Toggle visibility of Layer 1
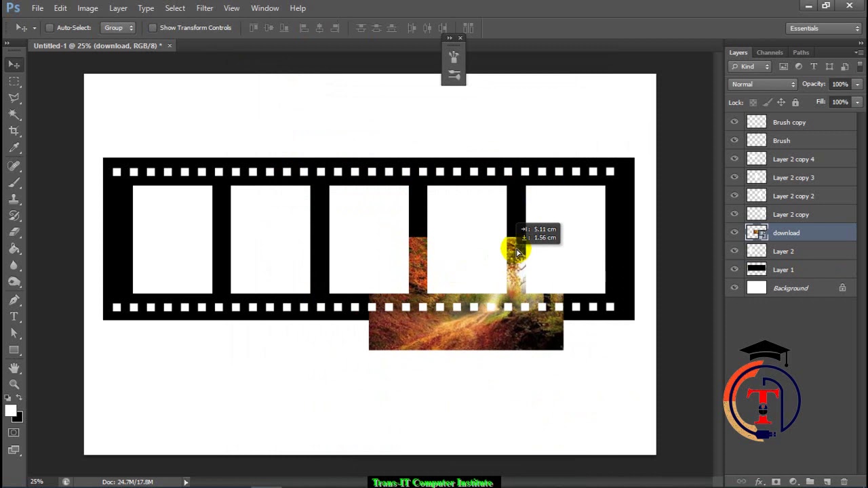Viewport: 868px width, 488px height. (x=734, y=269)
